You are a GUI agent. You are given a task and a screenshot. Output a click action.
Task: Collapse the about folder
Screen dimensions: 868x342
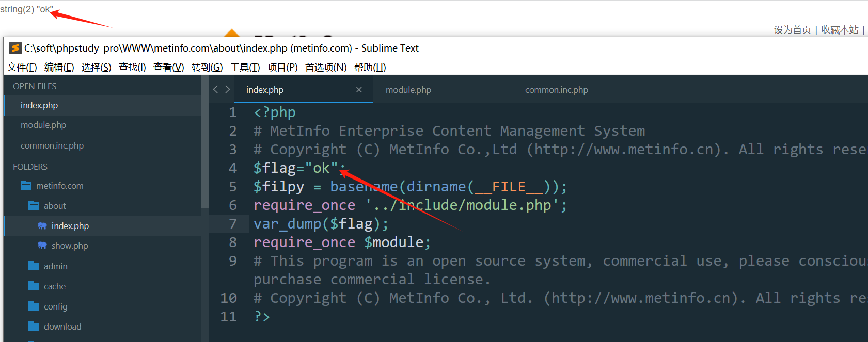coord(34,206)
